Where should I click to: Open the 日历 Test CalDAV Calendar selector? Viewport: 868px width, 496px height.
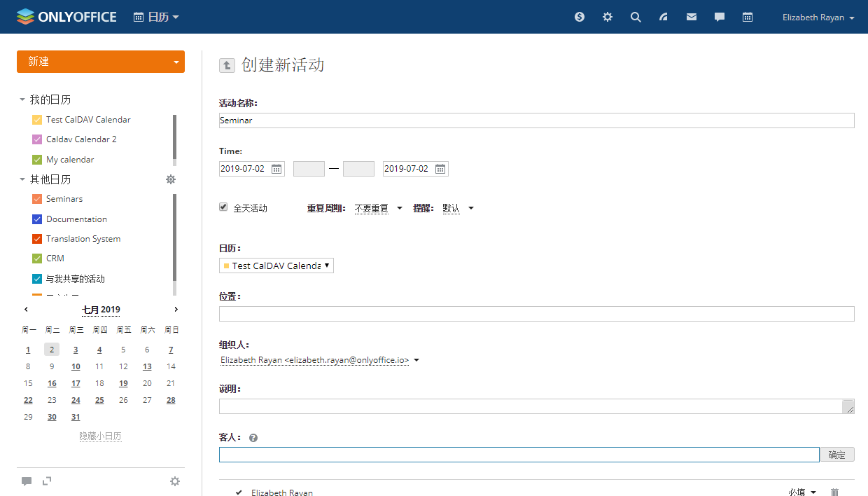coord(276,266)
